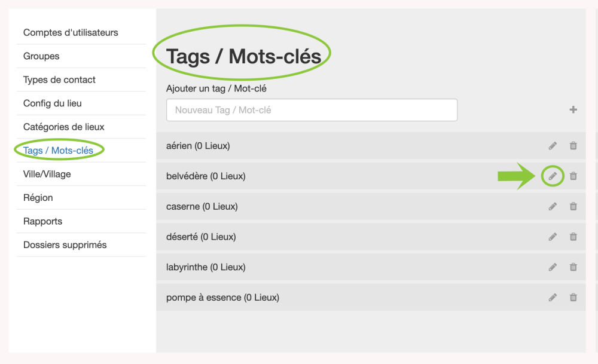The image size is (598, 364).
Task: Edit the caserne tag
Action: (553, 206)
